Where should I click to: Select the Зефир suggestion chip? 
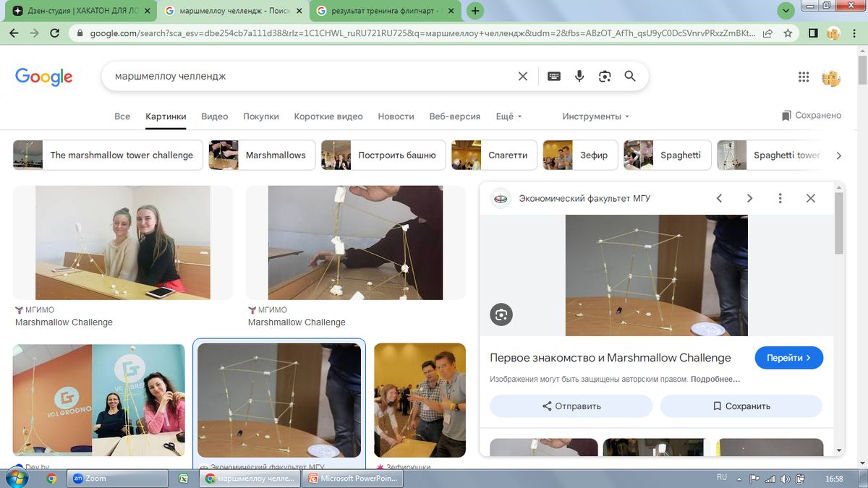[580, 155]
